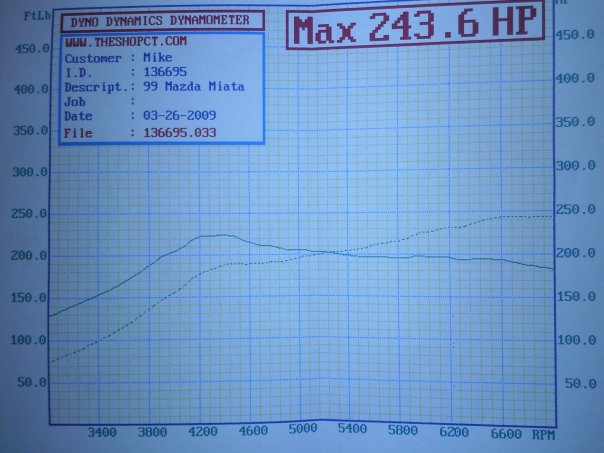Click the description '99 Mazda Miata'
604x453 pixels.
194,86
